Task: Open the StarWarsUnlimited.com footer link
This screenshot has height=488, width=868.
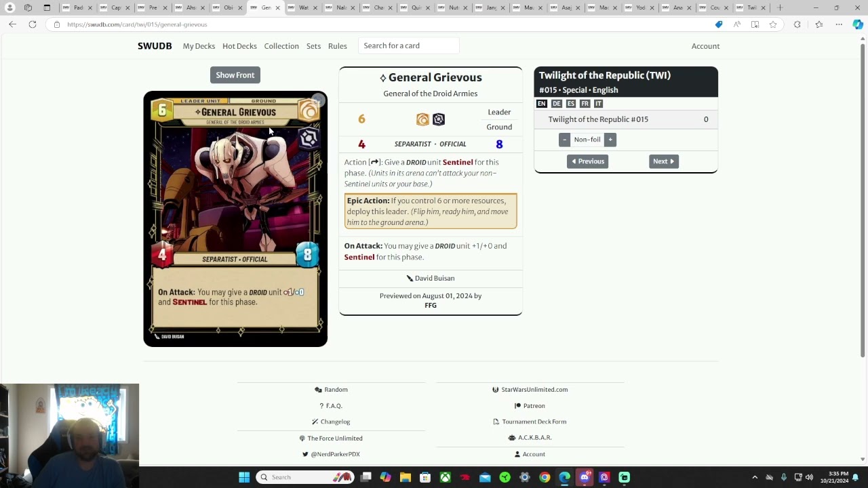Action: (x=530, y=390)
